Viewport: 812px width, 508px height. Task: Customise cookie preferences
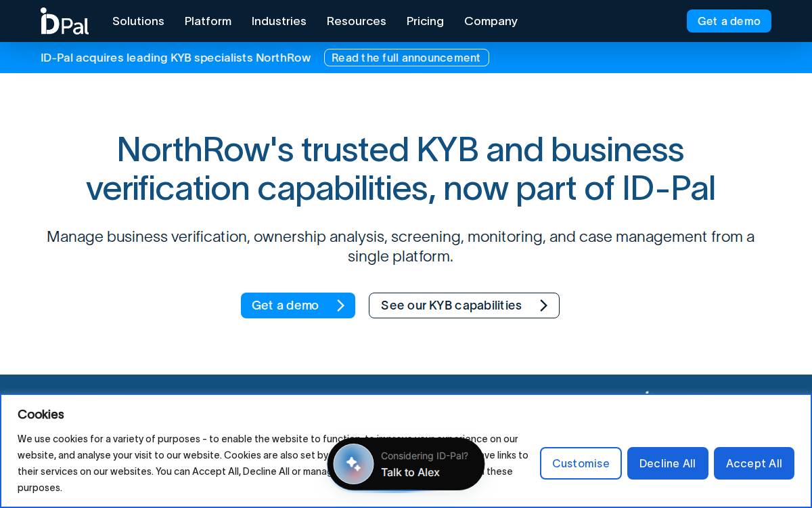tap(581, 463)
